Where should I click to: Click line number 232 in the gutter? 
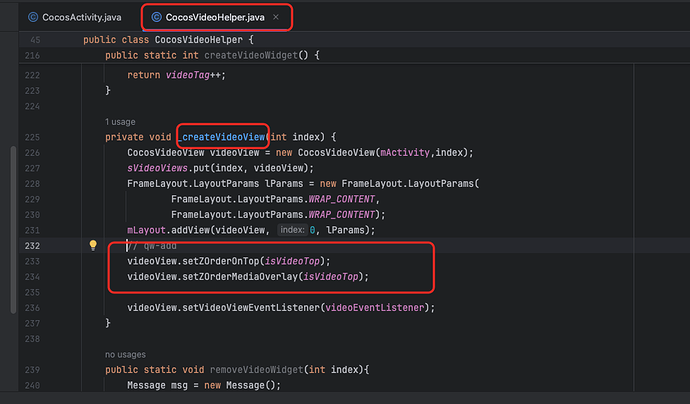tap(31, 245)
